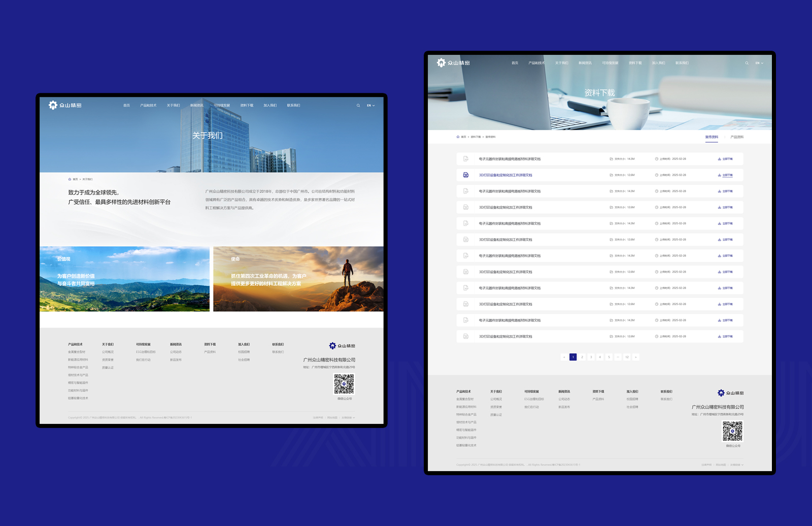The height and width of the screenshot is (526, 812).
Task: Click search icon on 关于我们 page header
Action: pos(358,106)
